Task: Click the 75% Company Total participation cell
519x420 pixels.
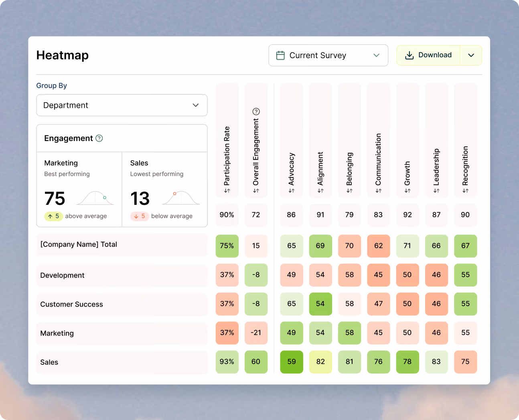Action: pos(227,246)
